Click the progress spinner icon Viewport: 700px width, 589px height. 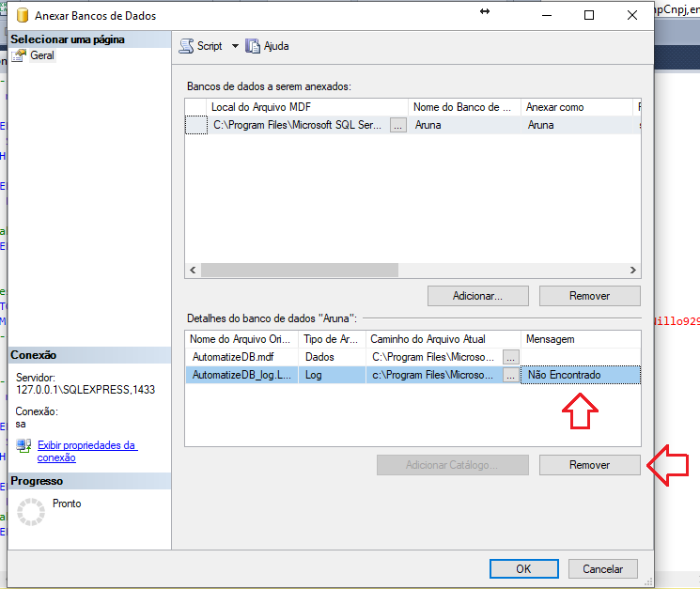(31, 512)
